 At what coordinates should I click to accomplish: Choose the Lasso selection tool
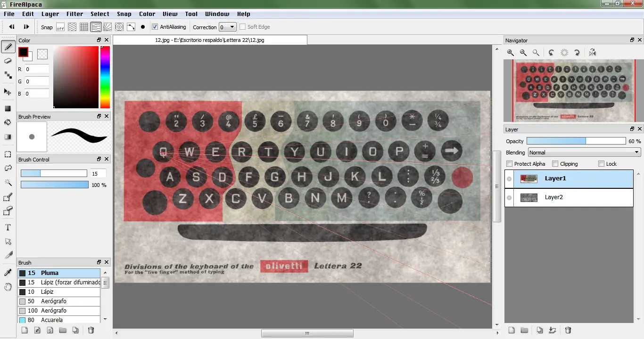(x=8, y=168)
